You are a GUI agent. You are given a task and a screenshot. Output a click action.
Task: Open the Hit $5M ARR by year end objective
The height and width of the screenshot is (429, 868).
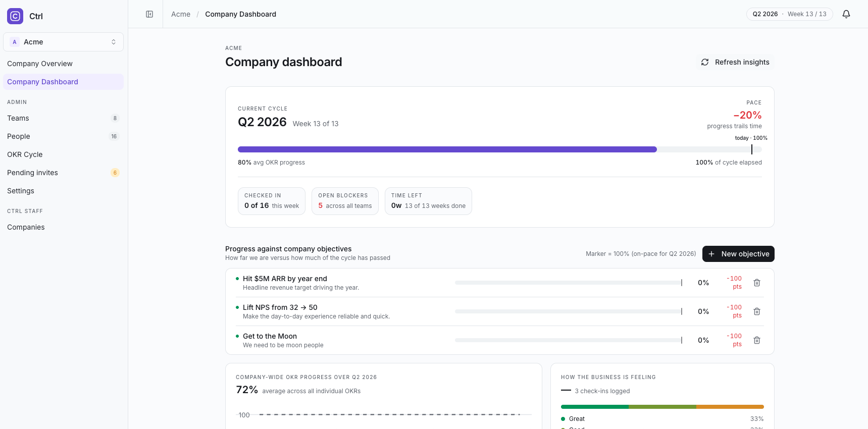point(285,279)
